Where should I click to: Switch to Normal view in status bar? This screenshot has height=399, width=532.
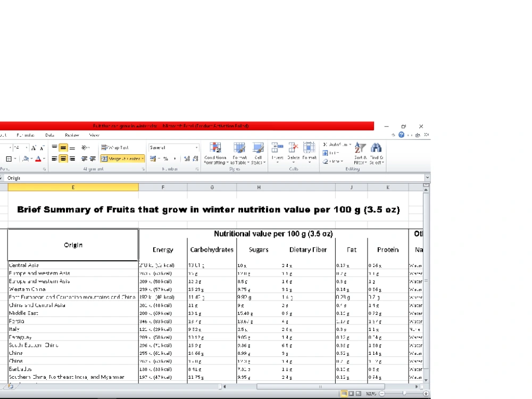click(x=344, y=394)
